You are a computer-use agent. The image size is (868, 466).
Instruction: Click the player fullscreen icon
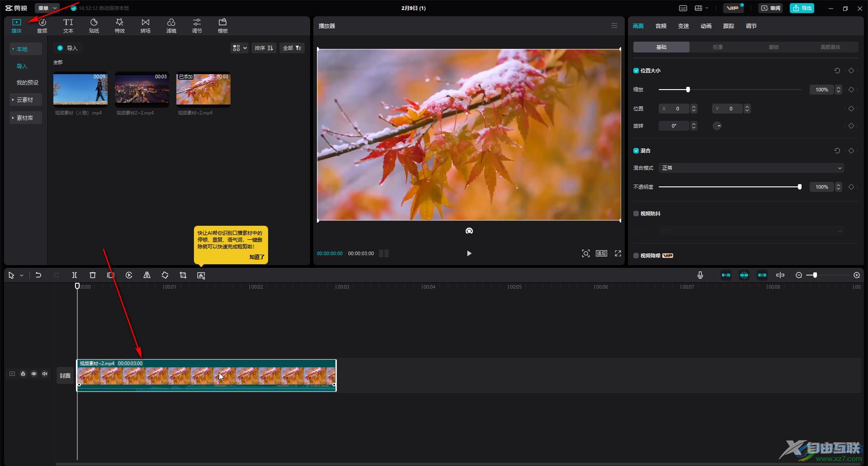pos(618,253)
